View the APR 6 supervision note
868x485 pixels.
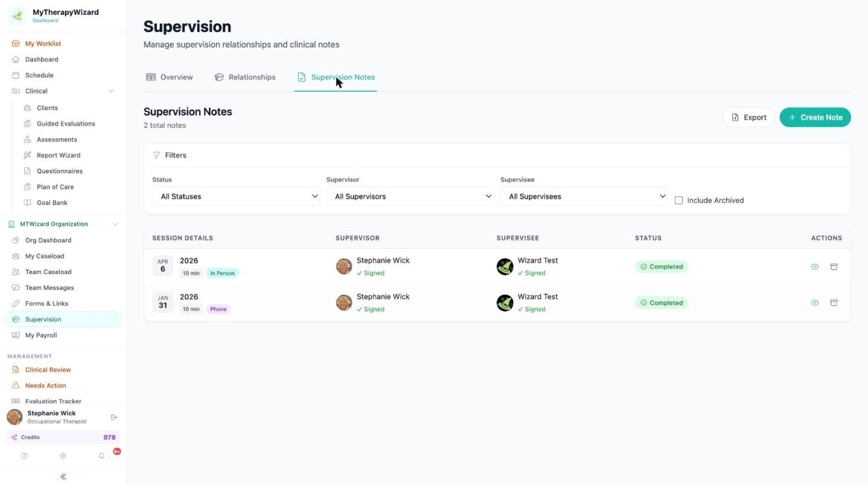[815, 267]
